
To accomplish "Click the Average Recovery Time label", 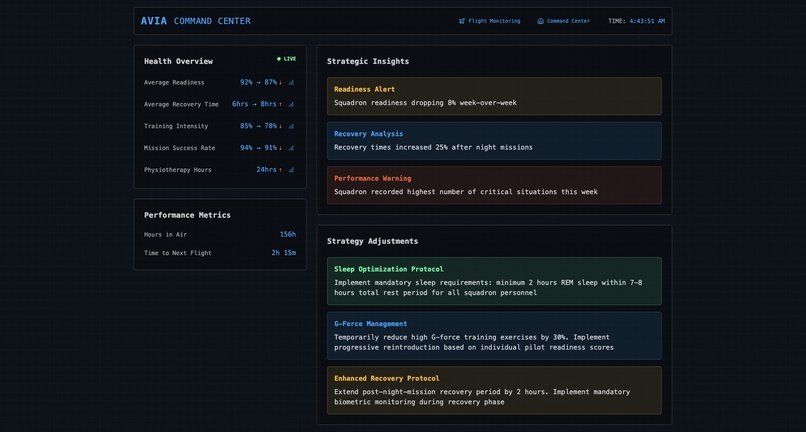I will [x=181, y=104].
